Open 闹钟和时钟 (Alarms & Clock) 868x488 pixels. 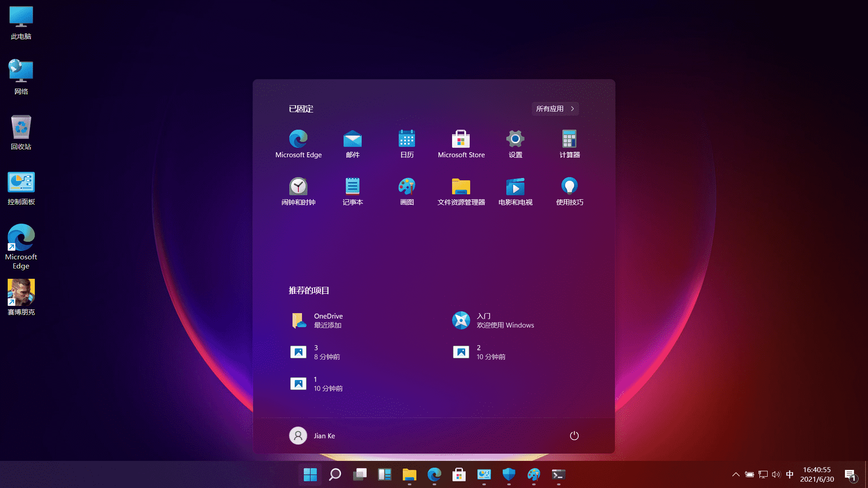tap(298, 192)
